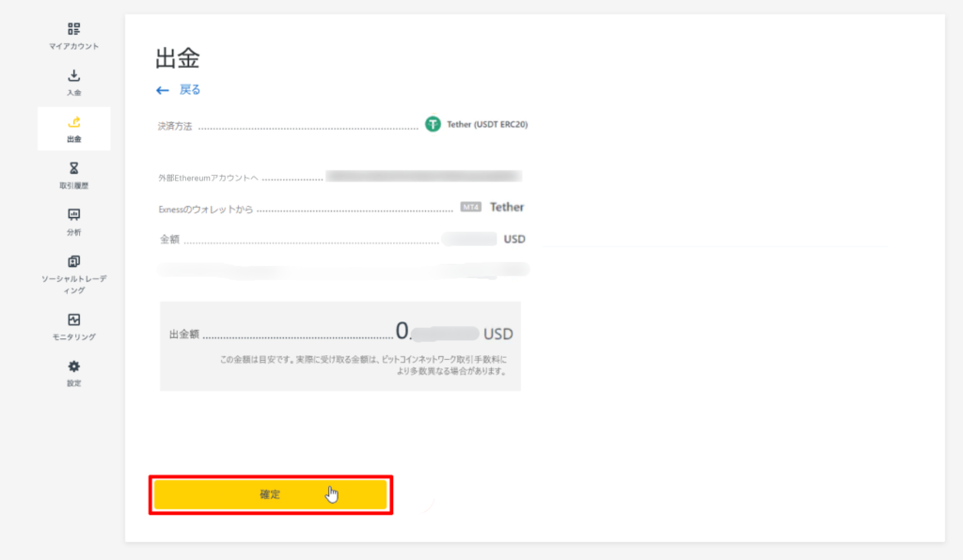The image size is (963, 560).
Task: Click the network fee notice text
Action: 363,365
